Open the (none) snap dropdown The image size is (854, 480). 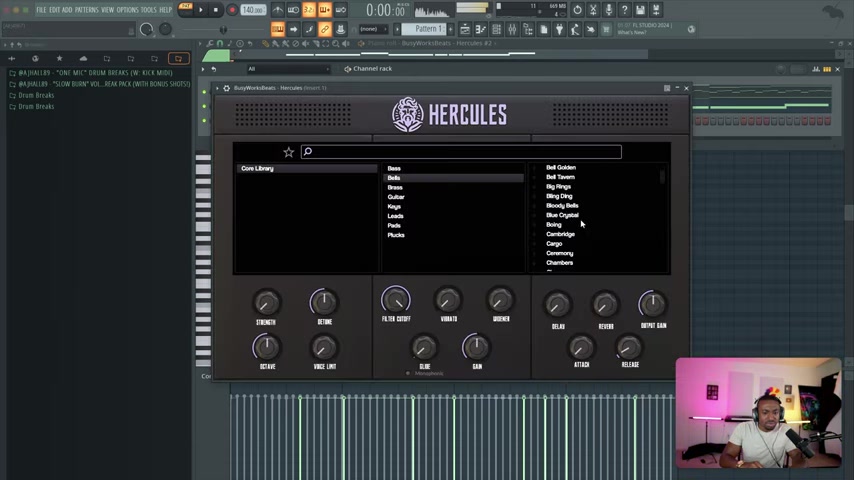pos(373,29)
